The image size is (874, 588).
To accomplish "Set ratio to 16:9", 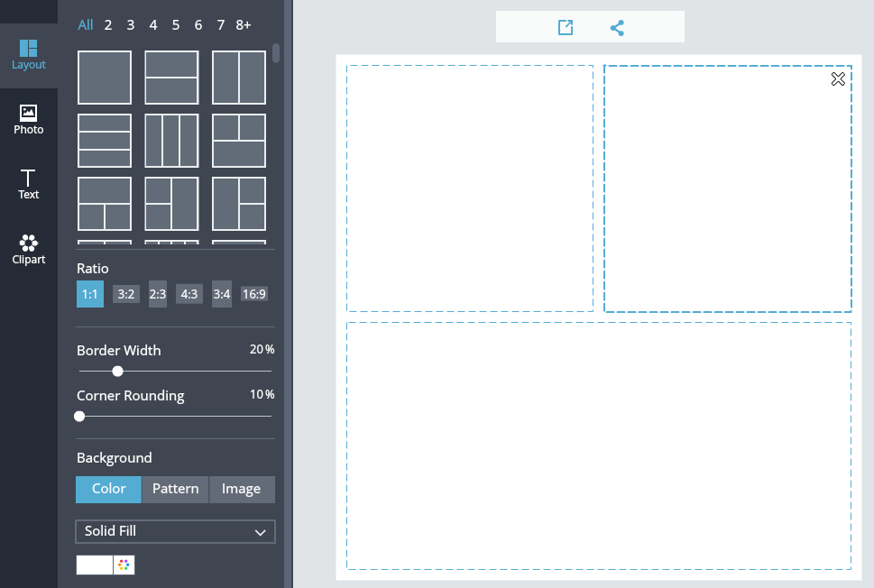I will (x=254, y=294).
